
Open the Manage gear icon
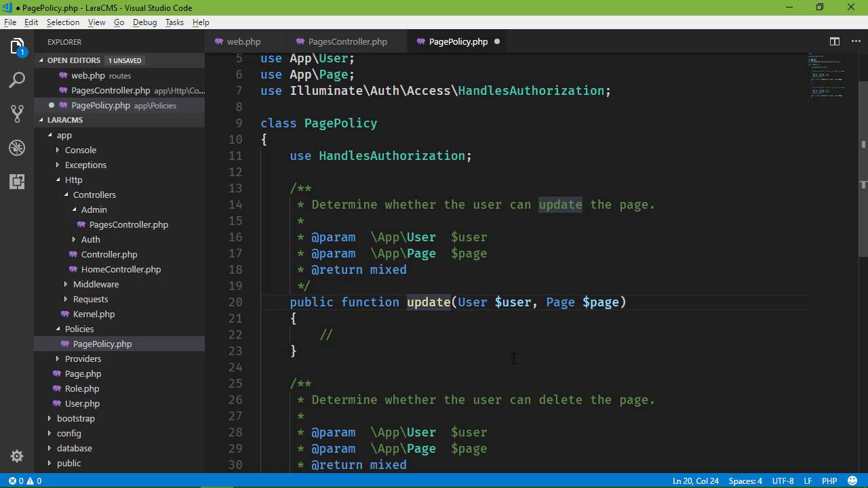(x=17, y=456)
